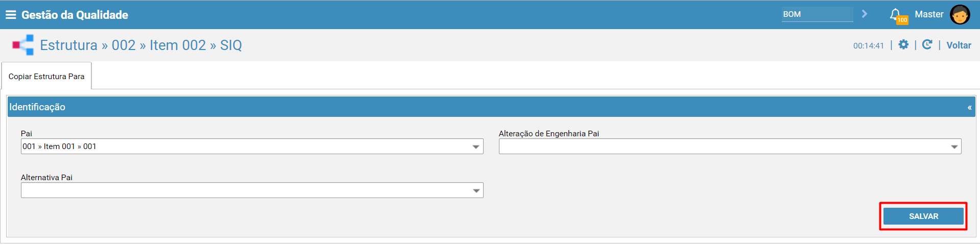Click the Gestão da Qualidade title
This screenshot has width=980, height=245.
[x=75, y=15]
